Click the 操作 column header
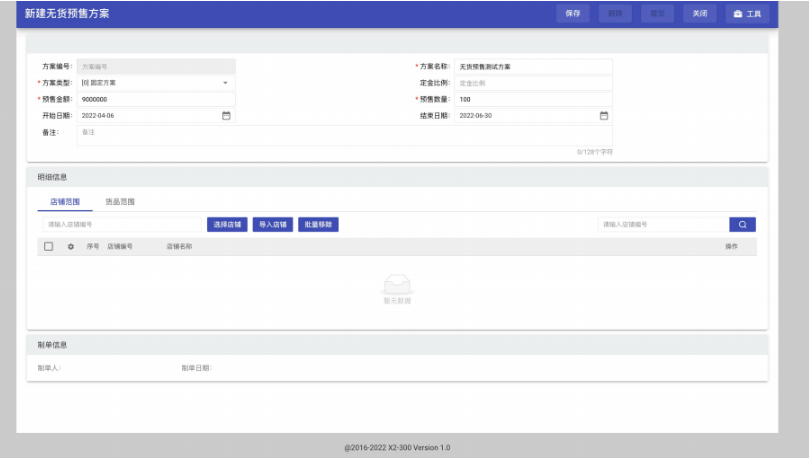Screen dimensions: 809x458 click(732, 247)
